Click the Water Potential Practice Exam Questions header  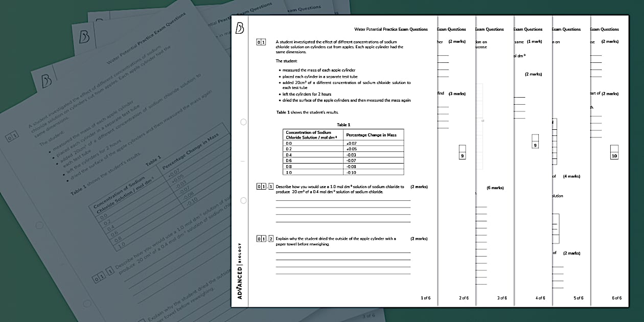(x=391, y=29)
